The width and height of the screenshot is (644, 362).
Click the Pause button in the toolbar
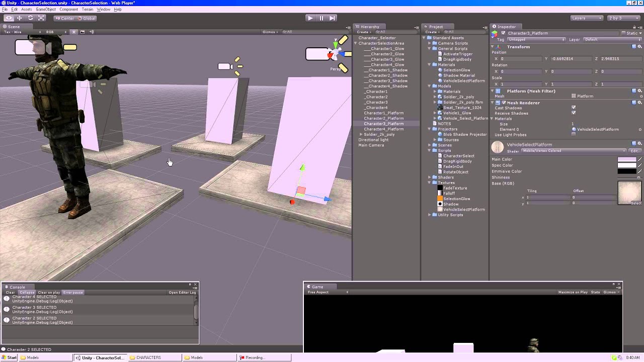pos(321,18)
